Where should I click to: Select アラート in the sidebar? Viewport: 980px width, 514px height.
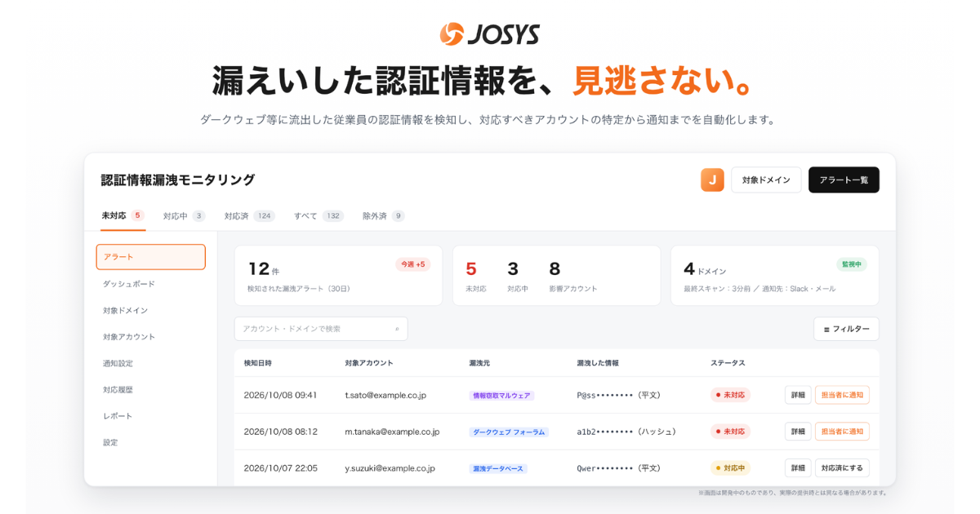(150, 257)
